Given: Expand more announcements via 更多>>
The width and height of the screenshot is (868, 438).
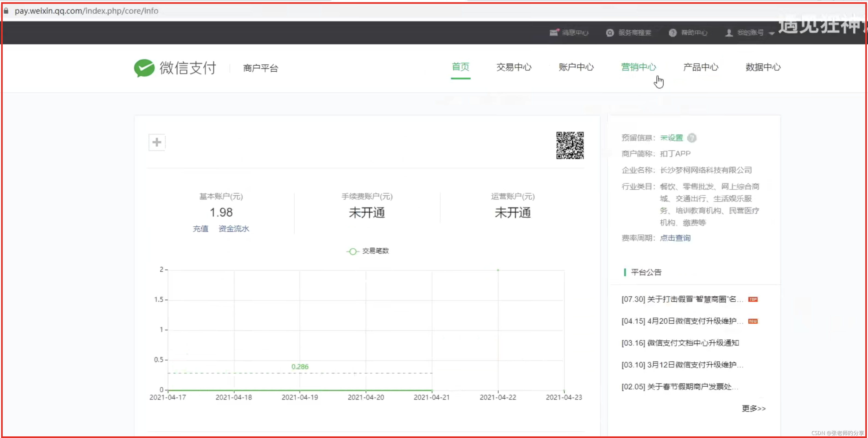Looking at the screenshot, I should click(753, 408).
